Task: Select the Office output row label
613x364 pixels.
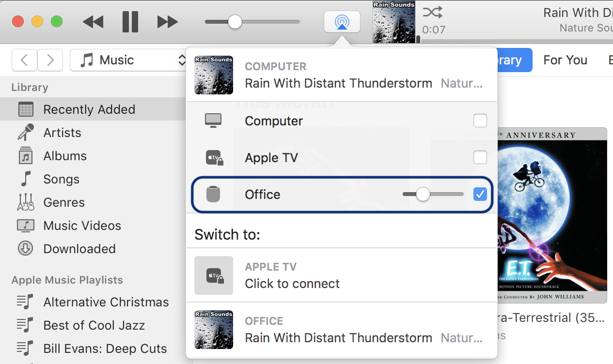Action: tap(263, 195)
